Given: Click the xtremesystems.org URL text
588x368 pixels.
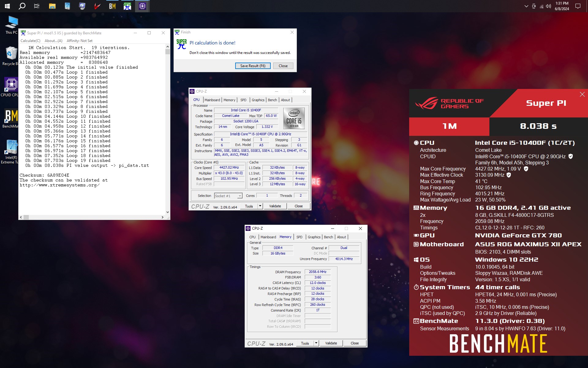Looking at the screenshot, I should 59,185.
